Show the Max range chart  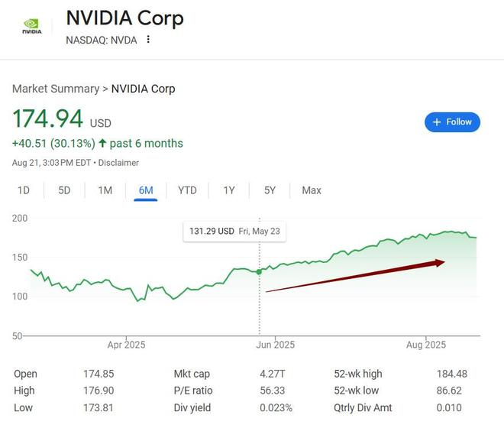[312, 190]
